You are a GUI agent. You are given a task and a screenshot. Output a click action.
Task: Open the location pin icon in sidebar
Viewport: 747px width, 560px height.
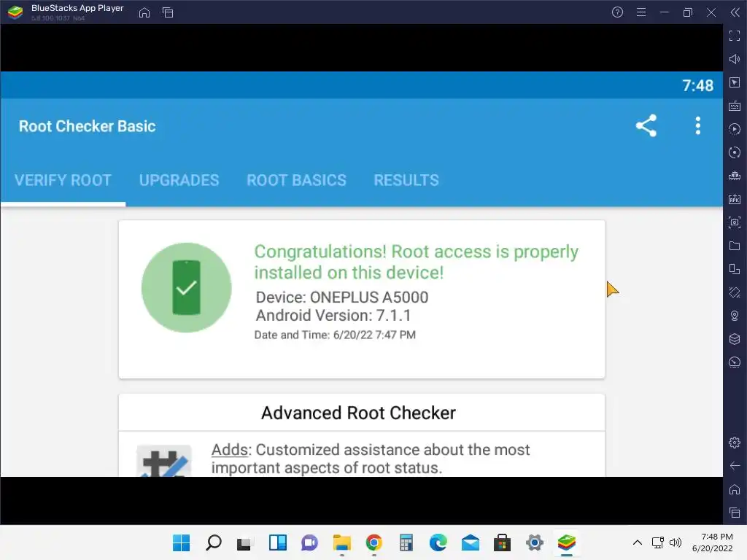(x=735, y=316)
